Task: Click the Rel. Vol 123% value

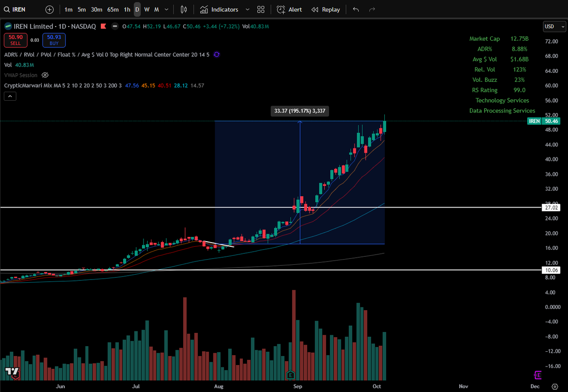Action: click(x=519, y=70)
